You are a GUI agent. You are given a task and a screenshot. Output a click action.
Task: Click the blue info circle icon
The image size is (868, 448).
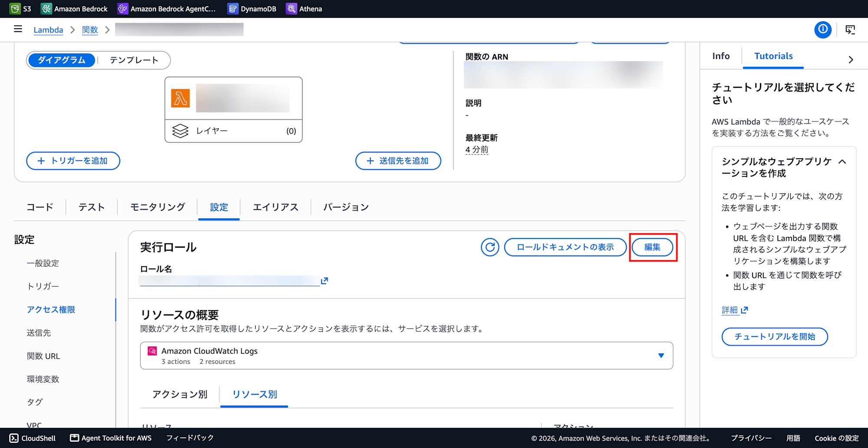click(x=822, y=29)
